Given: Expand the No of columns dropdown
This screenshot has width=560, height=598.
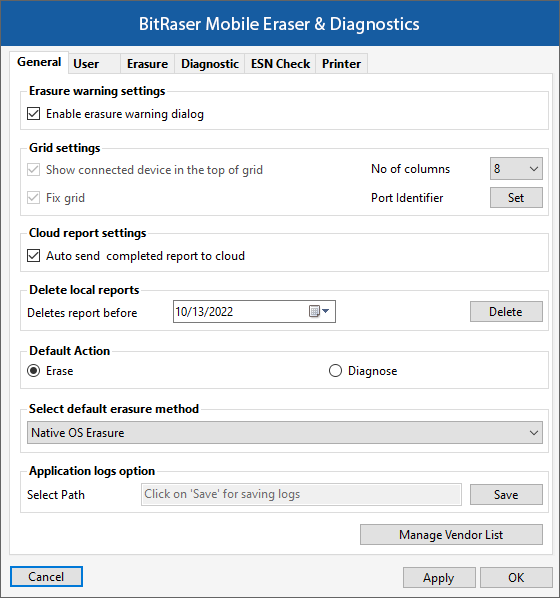Looking at the screenshot, I should click(x=516, y=169).
